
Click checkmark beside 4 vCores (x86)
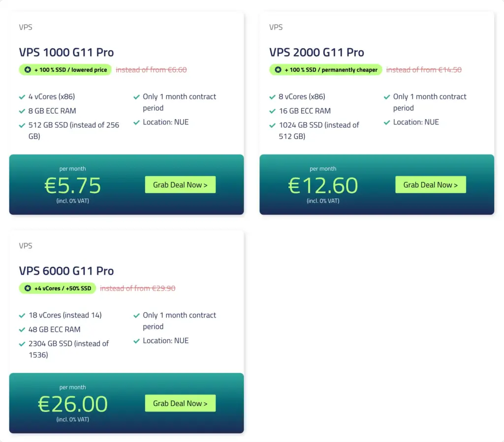(22, 97)
